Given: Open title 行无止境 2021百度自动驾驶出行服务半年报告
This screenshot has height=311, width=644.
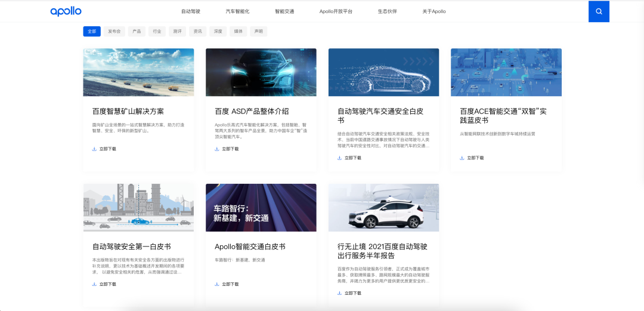Looking at the screenshot, I should point(382,251).
